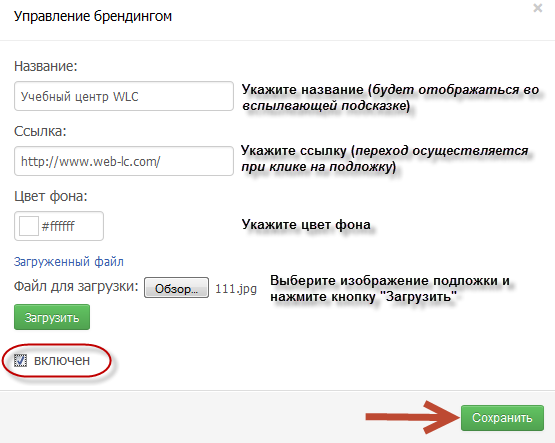Viewport: 555px width, 443px height.
Task: Click the Цвет фона label
Action: point(51,196)
